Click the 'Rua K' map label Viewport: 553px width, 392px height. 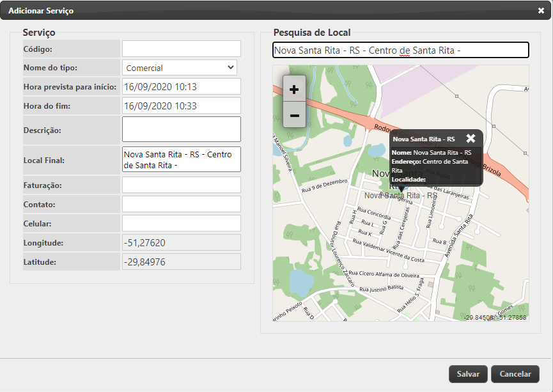point(364,233)
